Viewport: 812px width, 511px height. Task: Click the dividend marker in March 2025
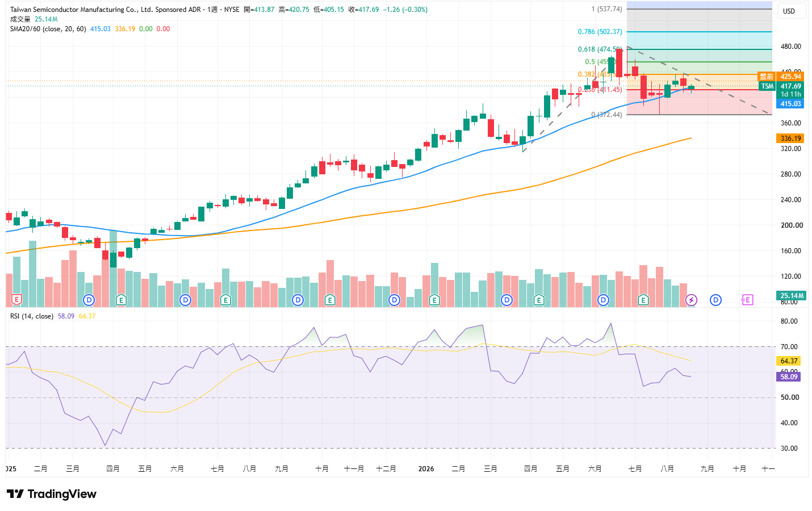click(x=89, y=299)
